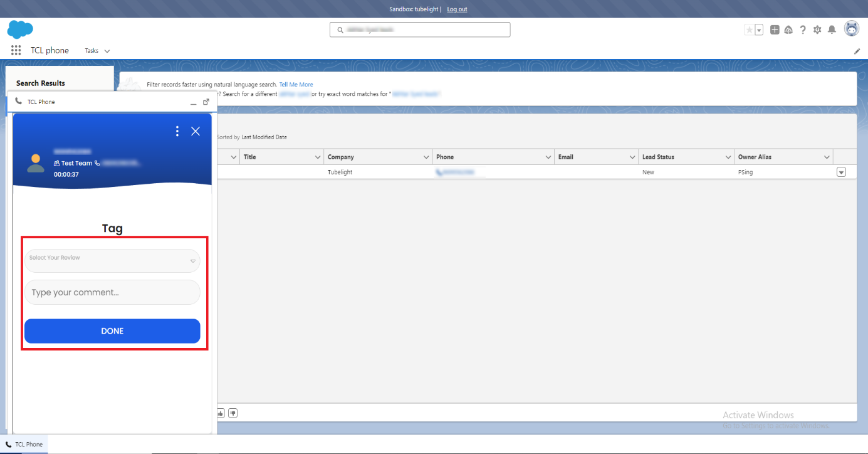Click in the comment text field
The height and width of the screenshot is (454, 868).
(112, 292)
